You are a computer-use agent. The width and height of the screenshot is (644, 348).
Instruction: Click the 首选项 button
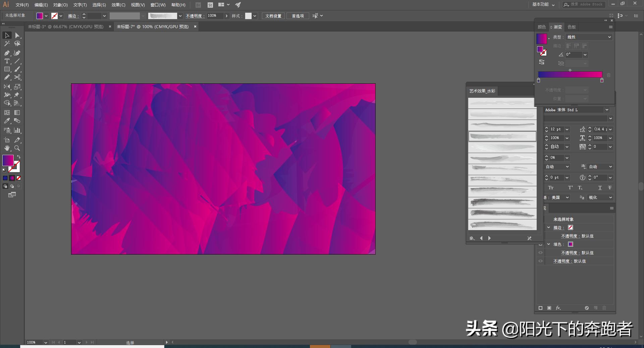(297, 15)
